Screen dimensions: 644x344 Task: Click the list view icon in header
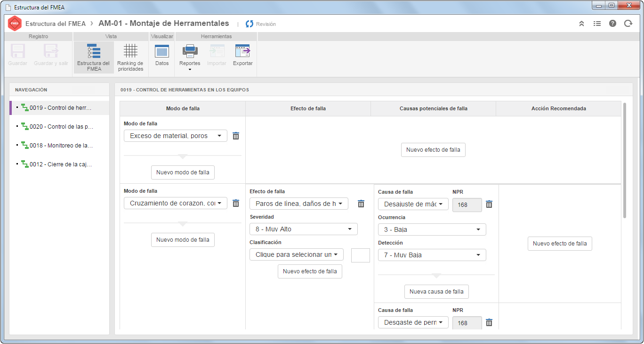click(597, 24)
